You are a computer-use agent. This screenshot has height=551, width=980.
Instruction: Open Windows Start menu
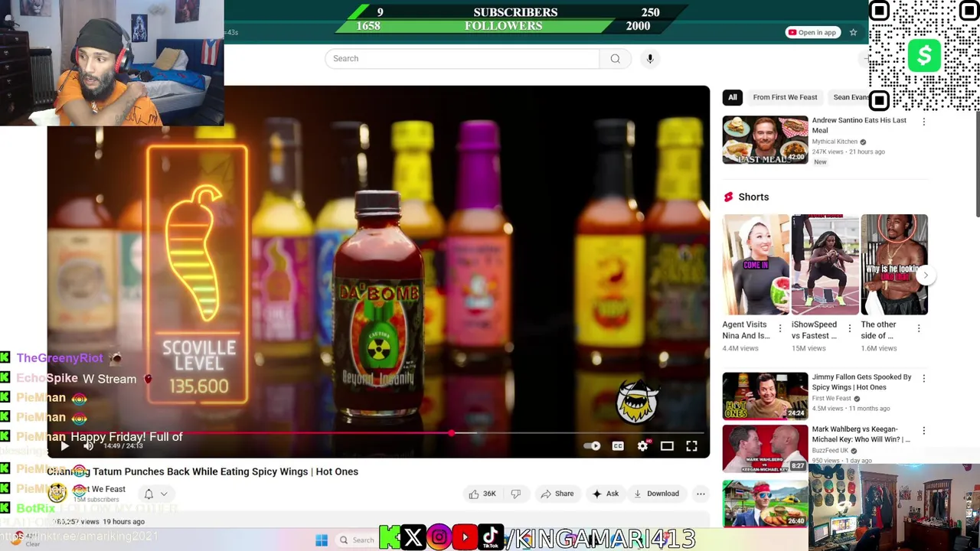tap(322, 540)
